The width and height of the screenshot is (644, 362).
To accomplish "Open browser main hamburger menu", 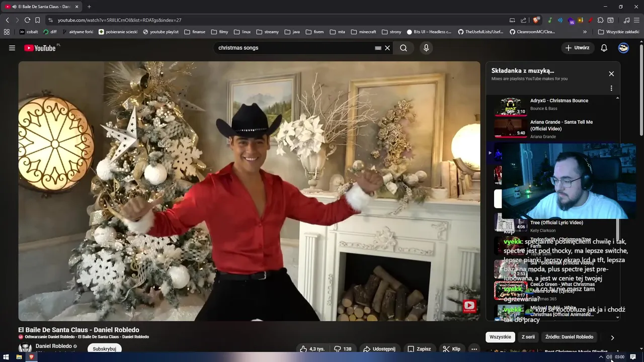I will [636, 20].
